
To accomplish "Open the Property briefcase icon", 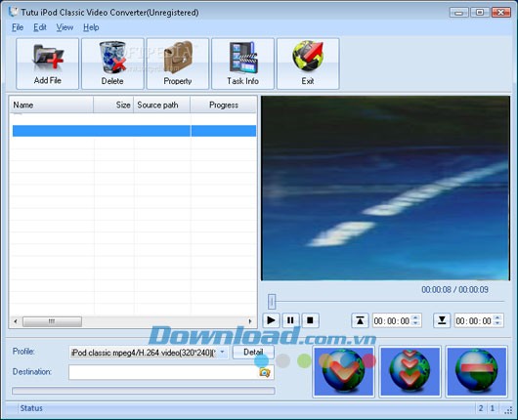I will pos(179,58).
